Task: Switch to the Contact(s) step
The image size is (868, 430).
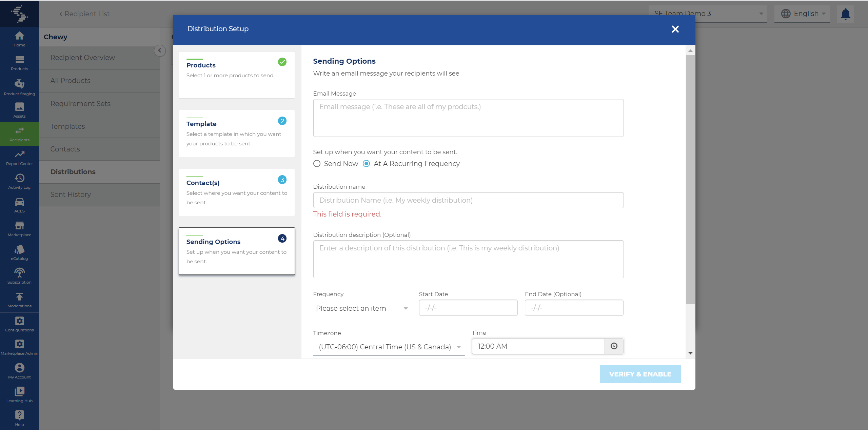Action: (x=236, y=192)
